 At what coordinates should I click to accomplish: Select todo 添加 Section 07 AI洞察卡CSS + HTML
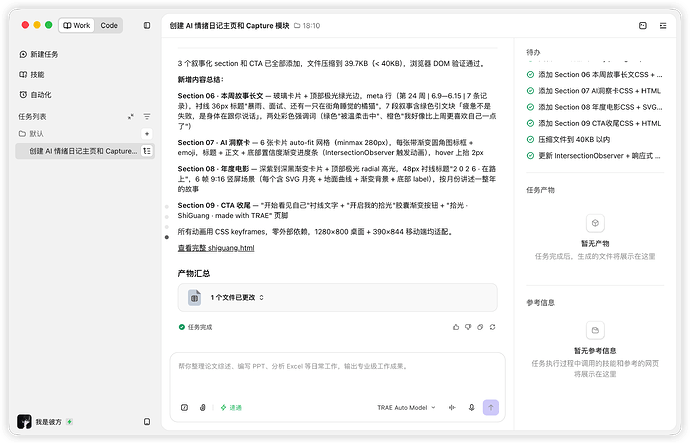point(595,91)
